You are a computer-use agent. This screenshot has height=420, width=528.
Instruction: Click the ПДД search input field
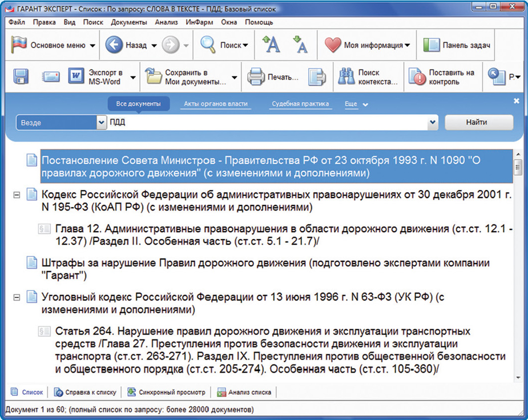268,123
